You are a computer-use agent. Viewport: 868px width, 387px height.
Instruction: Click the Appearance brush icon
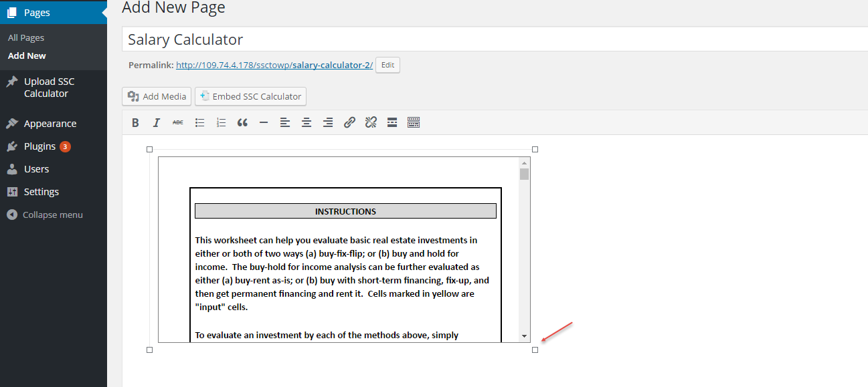pos(12,124)
